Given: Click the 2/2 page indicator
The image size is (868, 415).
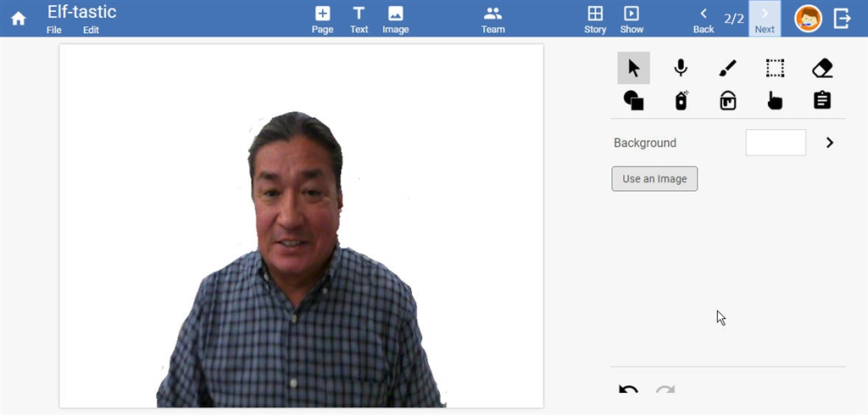Looking at the screenshot, I should [734, 19].
